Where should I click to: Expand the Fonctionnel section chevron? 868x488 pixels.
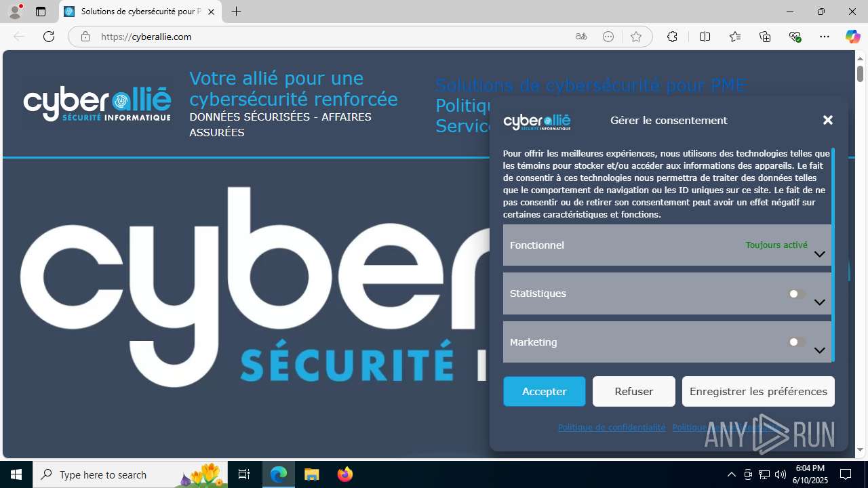(x=819, y=254)
